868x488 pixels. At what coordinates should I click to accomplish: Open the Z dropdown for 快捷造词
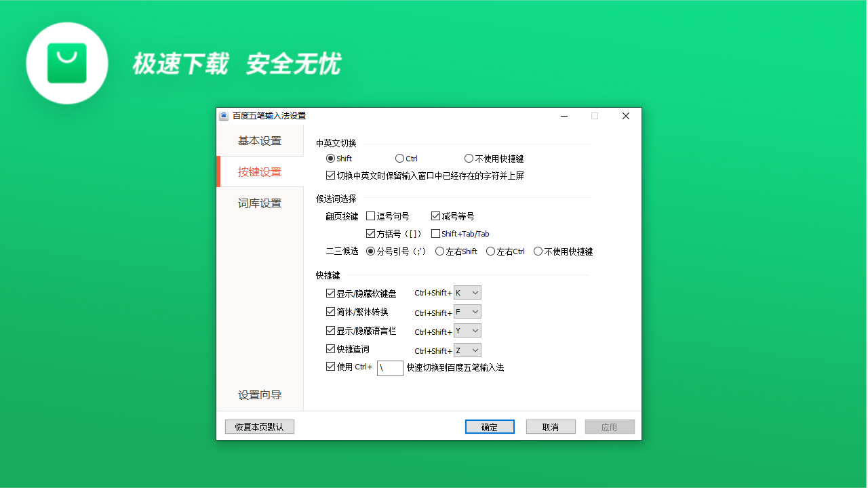pyautogui.click(x=467, y=350)
